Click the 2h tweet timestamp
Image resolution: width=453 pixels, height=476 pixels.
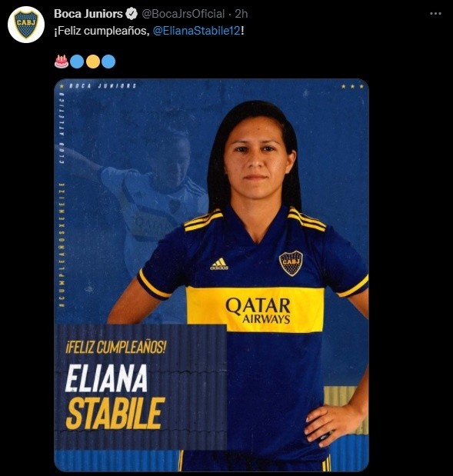[x=241, y=14]
